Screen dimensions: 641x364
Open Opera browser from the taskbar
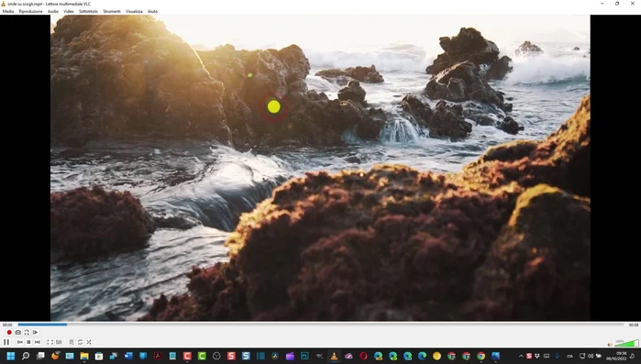pyautogui.click(x=363, y=357)
